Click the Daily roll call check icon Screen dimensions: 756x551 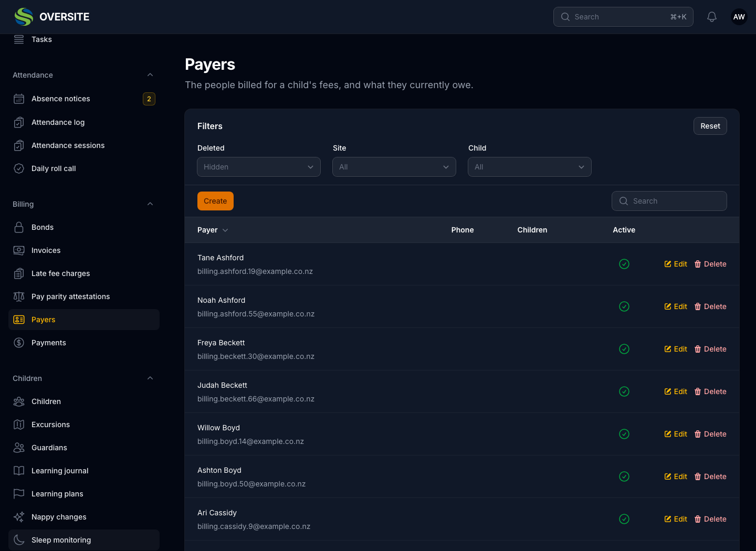coord(19,168)
